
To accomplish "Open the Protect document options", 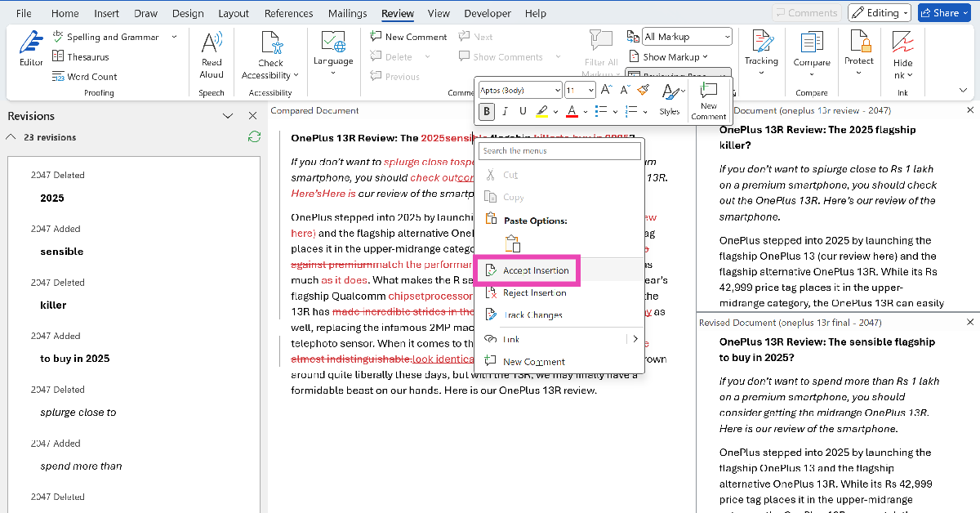I will click(x=858, y=53).
